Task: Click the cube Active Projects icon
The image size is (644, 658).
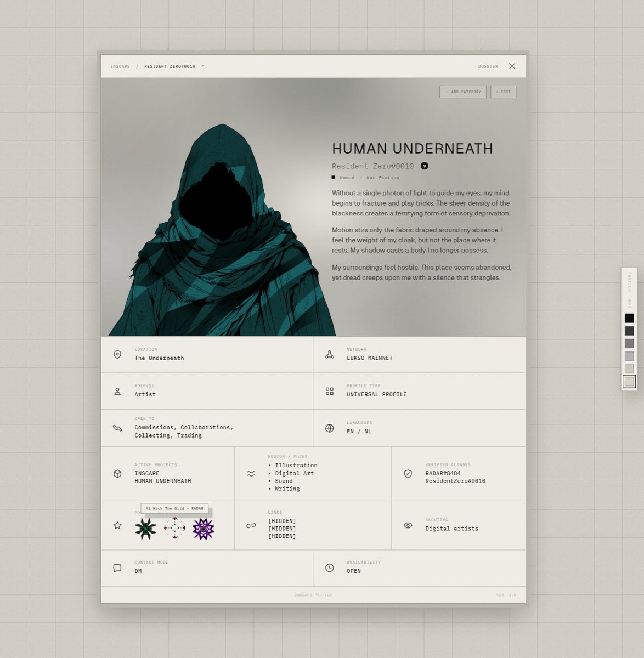Action: tap(117, 474)
